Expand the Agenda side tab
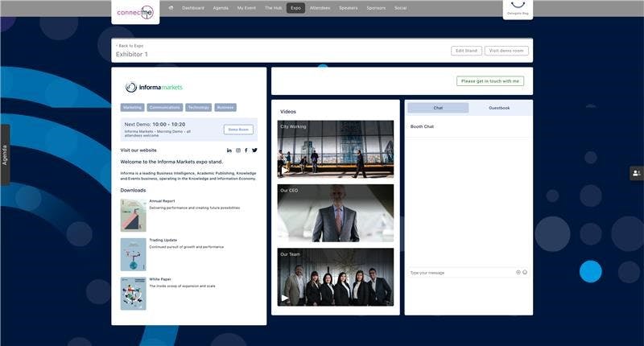 tap(5, 154)
